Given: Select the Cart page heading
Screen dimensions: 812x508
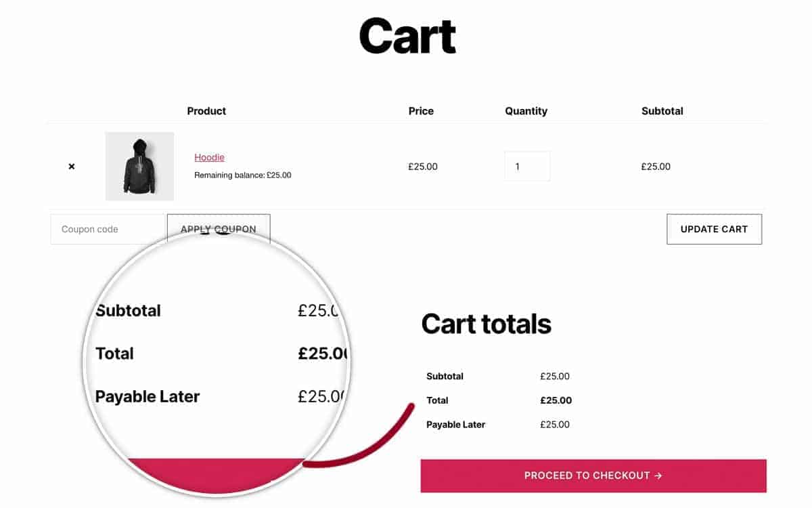Looking at the screenshot, I should tap(407, 36).
